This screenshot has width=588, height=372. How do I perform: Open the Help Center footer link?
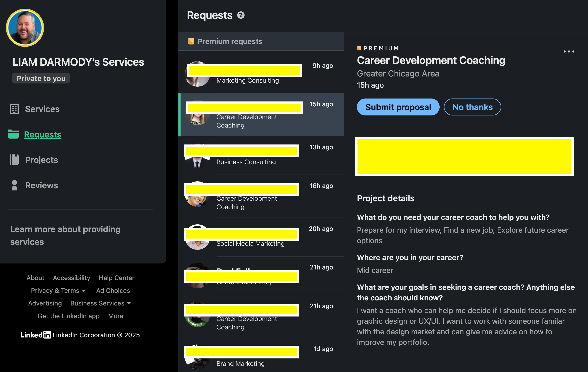click(x=116, y=278)
